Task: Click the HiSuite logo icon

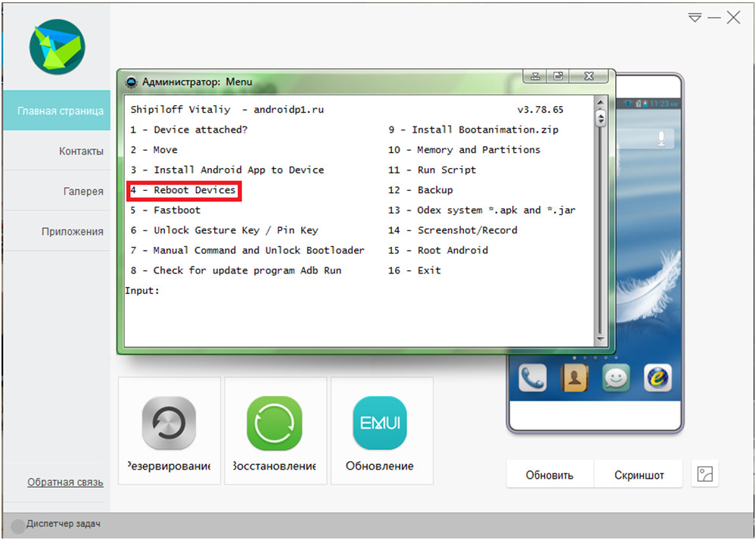Action: (x=55, y=46)
